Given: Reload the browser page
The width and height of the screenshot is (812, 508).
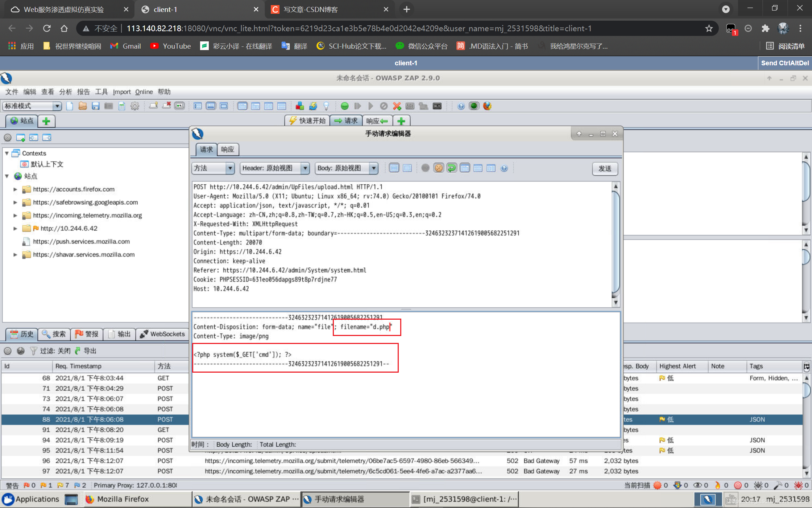Looking at the screenshot, I should pyautogui.click(x=47, y=28).
